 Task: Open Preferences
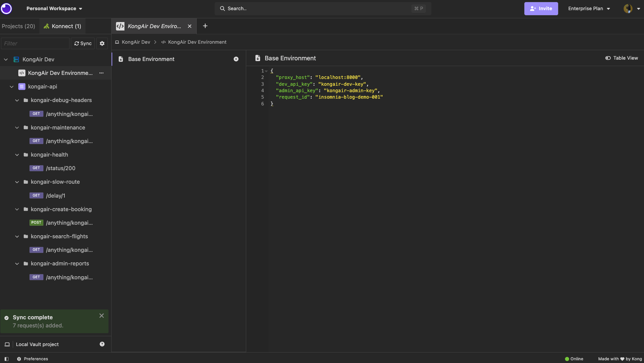click(33, 359)
